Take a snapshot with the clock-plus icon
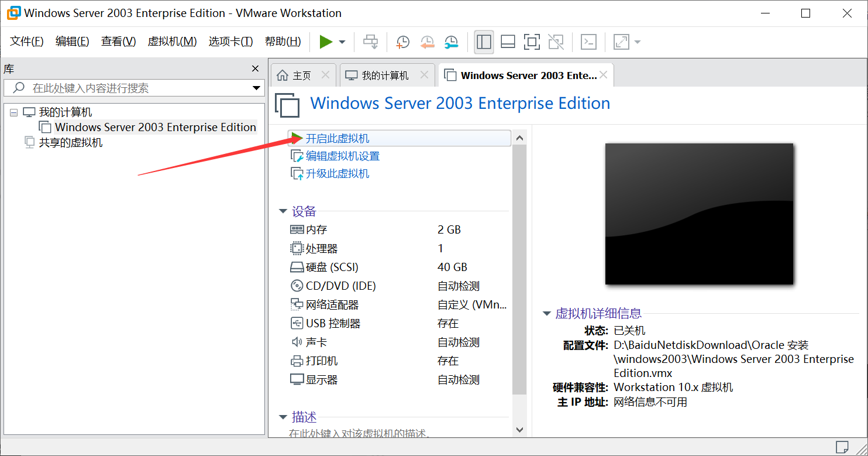Image resolution: width=868 pixels, height=456 pixels. point(402,42)
